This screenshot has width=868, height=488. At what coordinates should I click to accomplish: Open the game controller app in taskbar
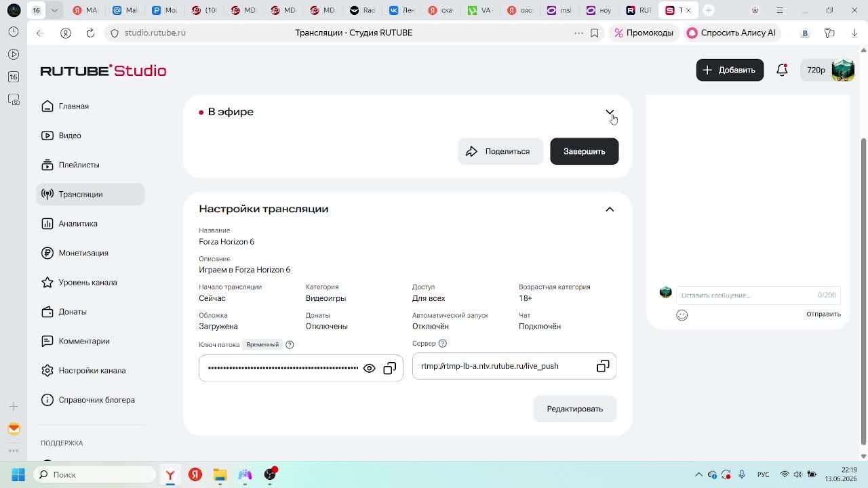click(x=245, y=474)
